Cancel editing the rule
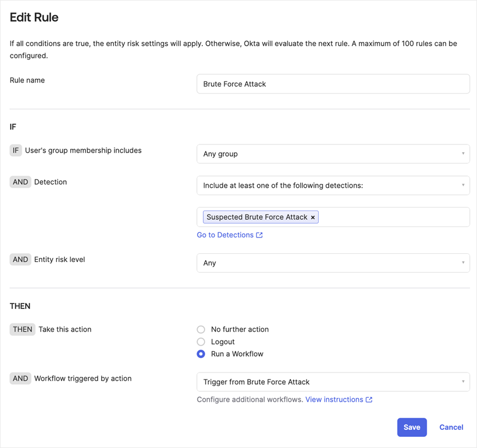Image resolution: width=477 pixels, height=448 pixels. 451,427
